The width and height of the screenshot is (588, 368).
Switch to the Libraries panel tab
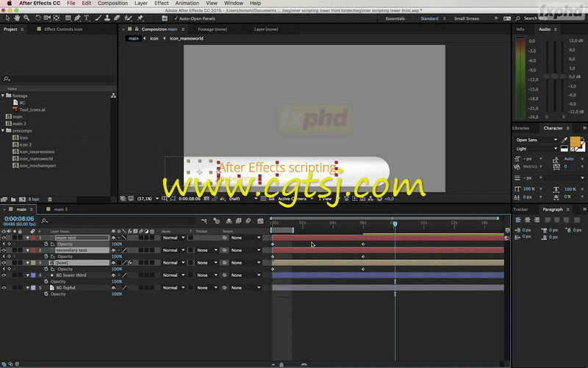[x=520, y=128]
